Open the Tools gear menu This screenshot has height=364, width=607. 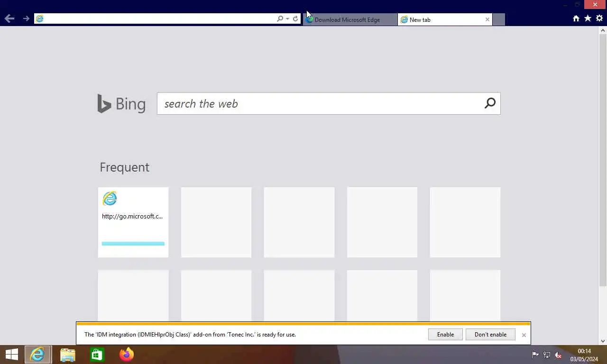pos(599,18)
